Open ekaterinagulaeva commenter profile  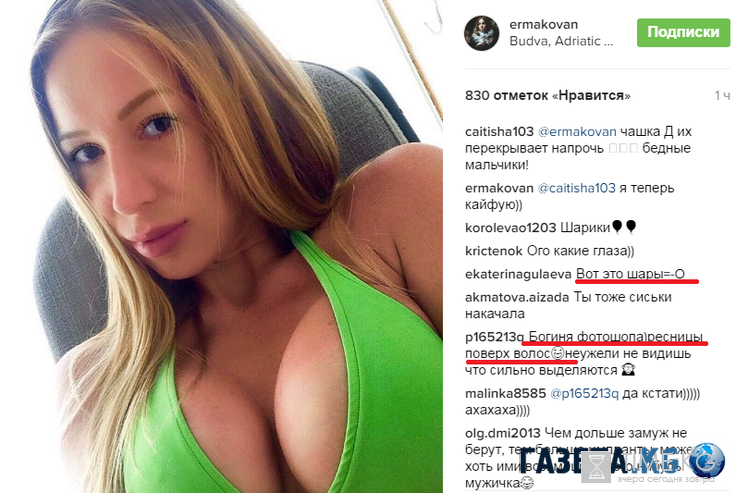[518, 274]
